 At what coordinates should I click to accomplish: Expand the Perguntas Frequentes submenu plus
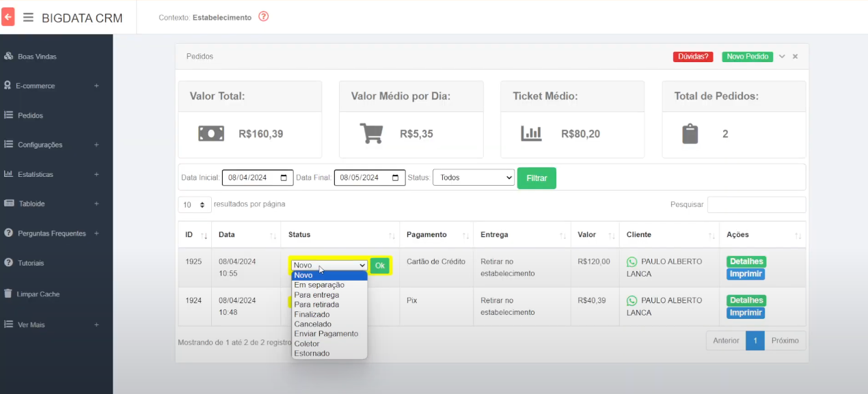tap(96, 233)
